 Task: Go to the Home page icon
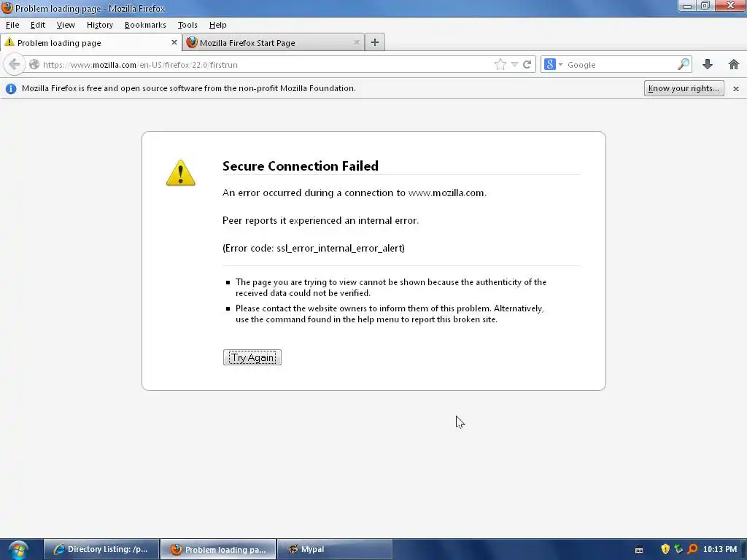point(734,64)
